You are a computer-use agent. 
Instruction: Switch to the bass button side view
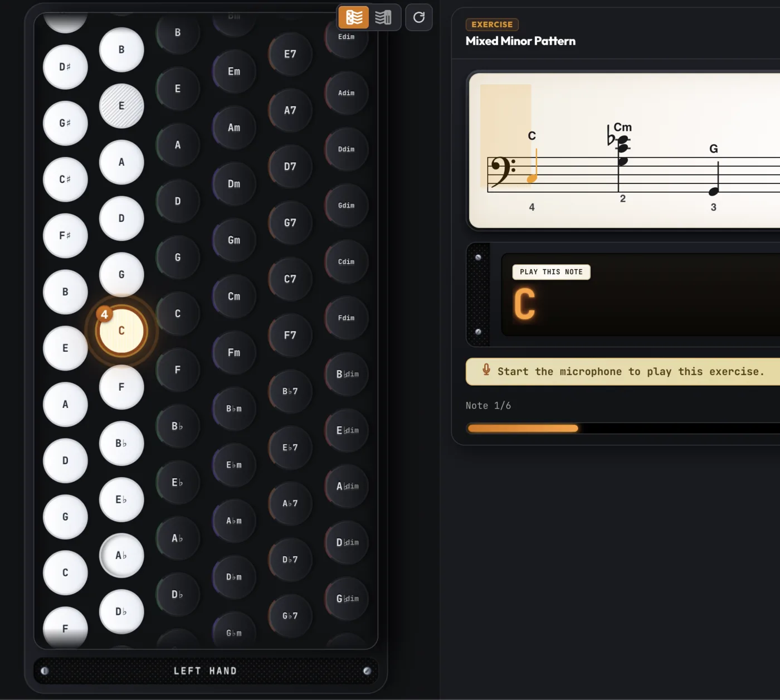354,17
